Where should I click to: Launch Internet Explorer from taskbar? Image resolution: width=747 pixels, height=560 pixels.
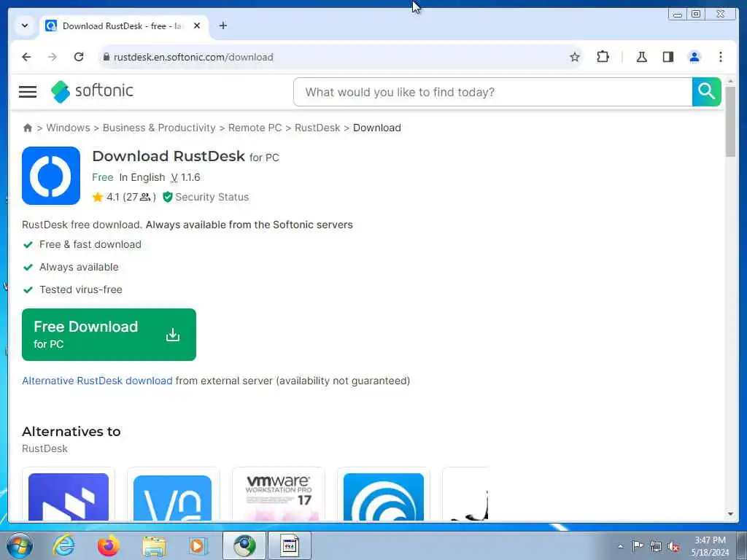pyautogui.click(x=64, y=545)
